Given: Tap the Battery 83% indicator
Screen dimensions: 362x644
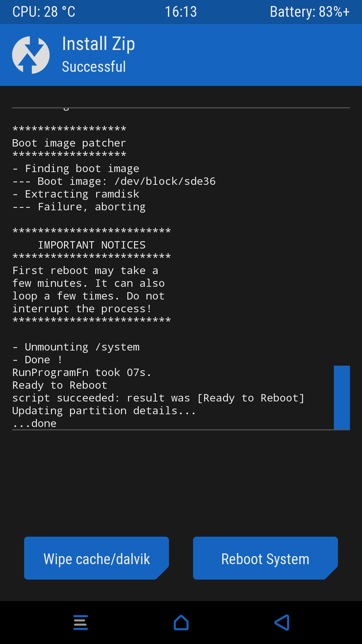Looking at the screenshot, I should [310, 12].
